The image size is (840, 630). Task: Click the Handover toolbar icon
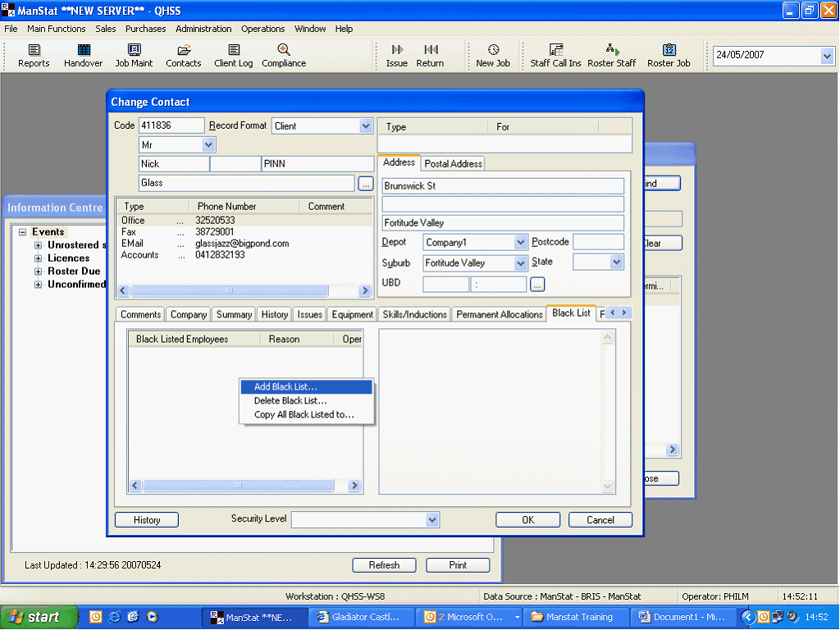(84, 56)
